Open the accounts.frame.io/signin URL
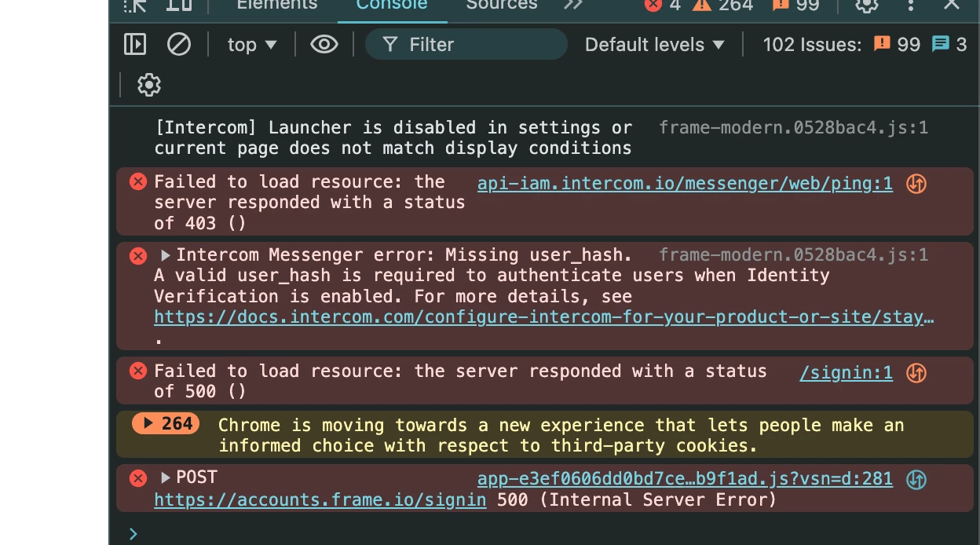980x545 pixels. tap(320, 500)
